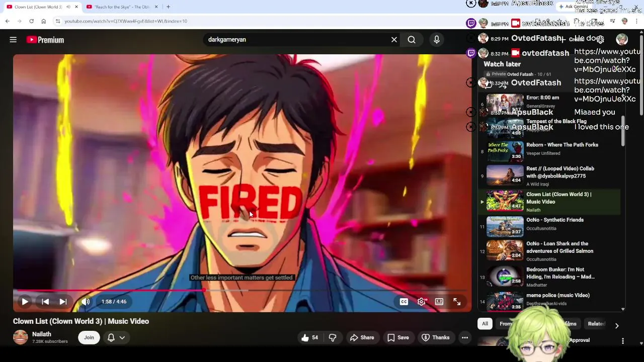Open Bedroom Bunker: I'm Not Hiding video
Image resolution: width=644 pixels, height=362 pixels.
coord(560,273)
